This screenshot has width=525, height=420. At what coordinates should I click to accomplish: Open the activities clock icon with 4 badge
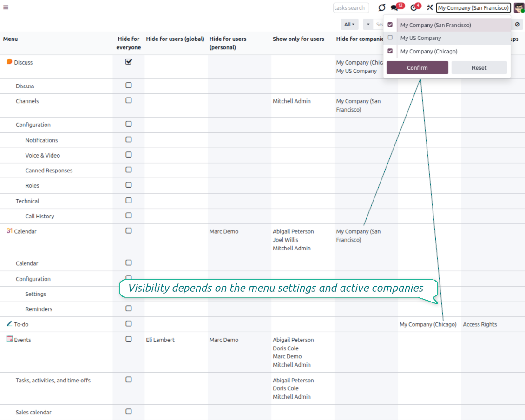[413, 8]
